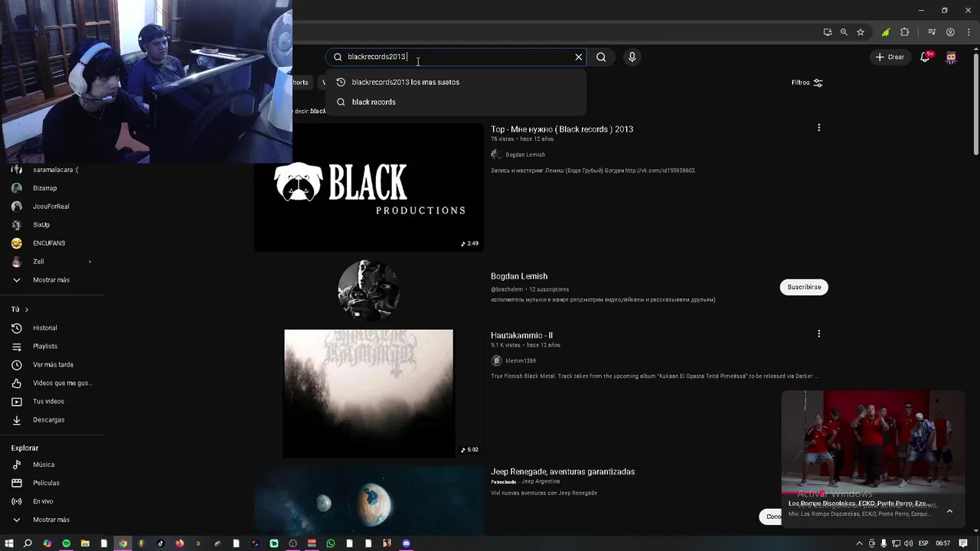Open options for Top Black records video
The image size is (980, 551).
(818, 128)
